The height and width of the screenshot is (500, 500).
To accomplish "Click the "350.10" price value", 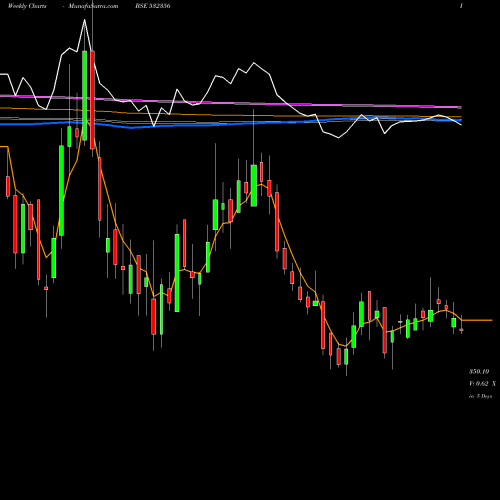I will tap(479, 371).
